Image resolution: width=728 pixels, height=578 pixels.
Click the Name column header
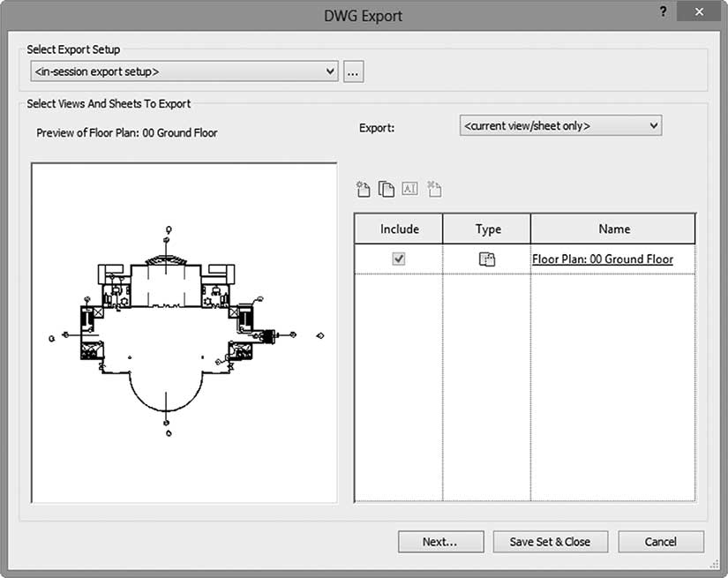point(613,229)
